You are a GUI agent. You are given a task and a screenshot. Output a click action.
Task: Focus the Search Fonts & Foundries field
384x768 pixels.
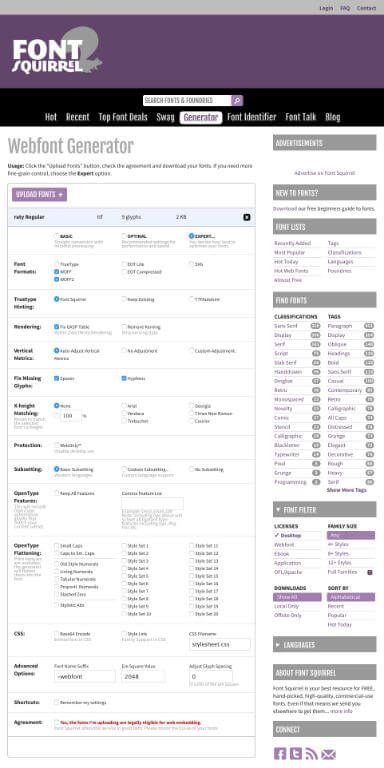click(187, 100)
